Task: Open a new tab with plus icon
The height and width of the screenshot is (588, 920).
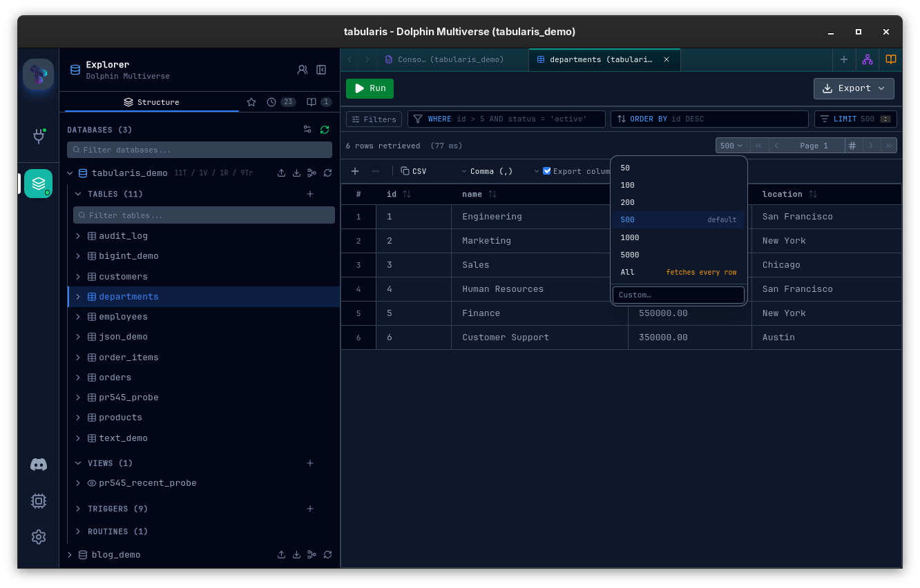Action: tap(844, 59)
